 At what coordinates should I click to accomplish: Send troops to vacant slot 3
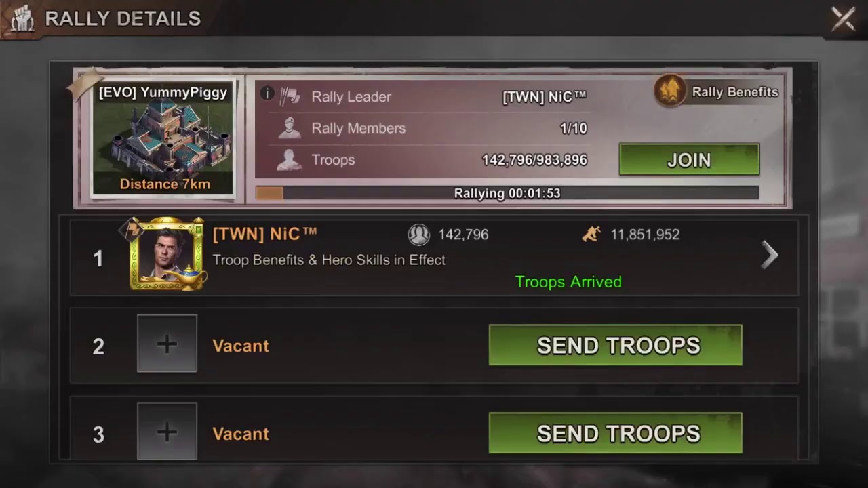coord(615,433)
